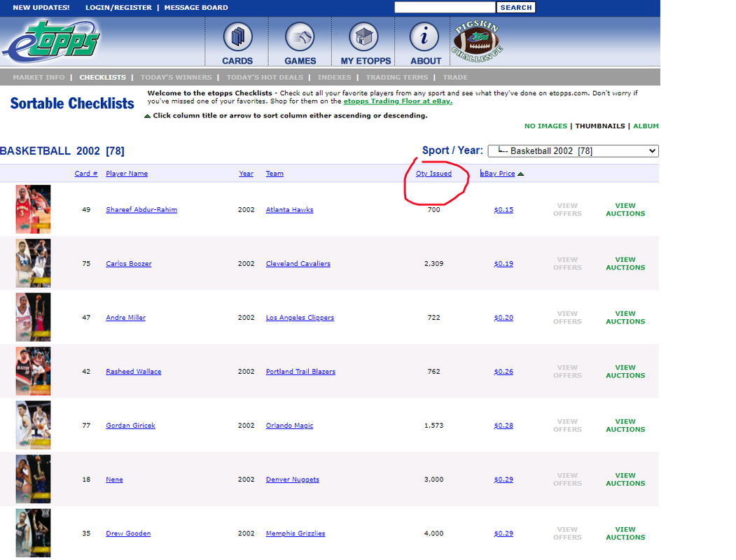Open Atlanta Hawks team link
This screenshot has height=560, width=736.
click(x=290, y=209)
